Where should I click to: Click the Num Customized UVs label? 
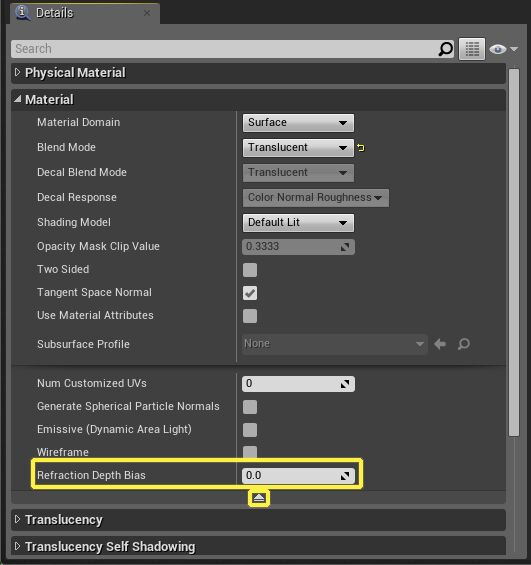(92, 383)
